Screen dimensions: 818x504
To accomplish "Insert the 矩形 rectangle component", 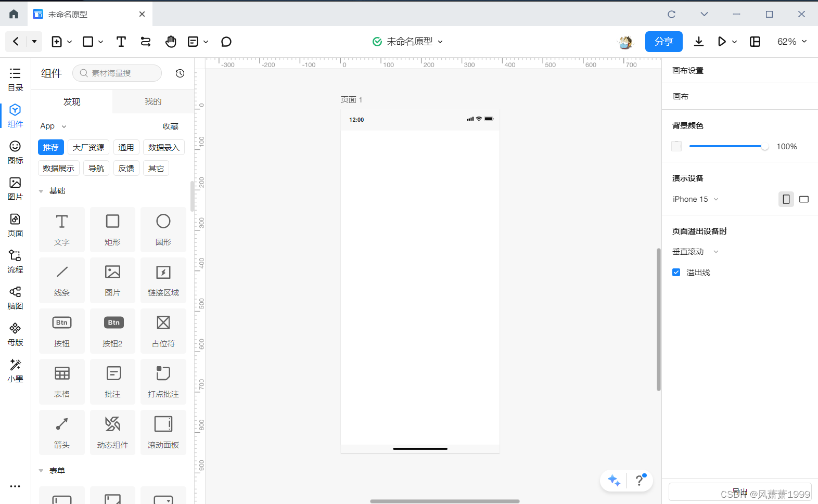I will pos(112,229).
